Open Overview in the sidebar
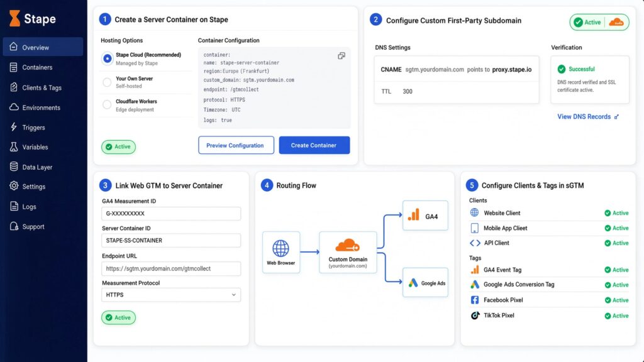Image resolution: width=644 pixels, height=362 pixels. pos(43,47)
